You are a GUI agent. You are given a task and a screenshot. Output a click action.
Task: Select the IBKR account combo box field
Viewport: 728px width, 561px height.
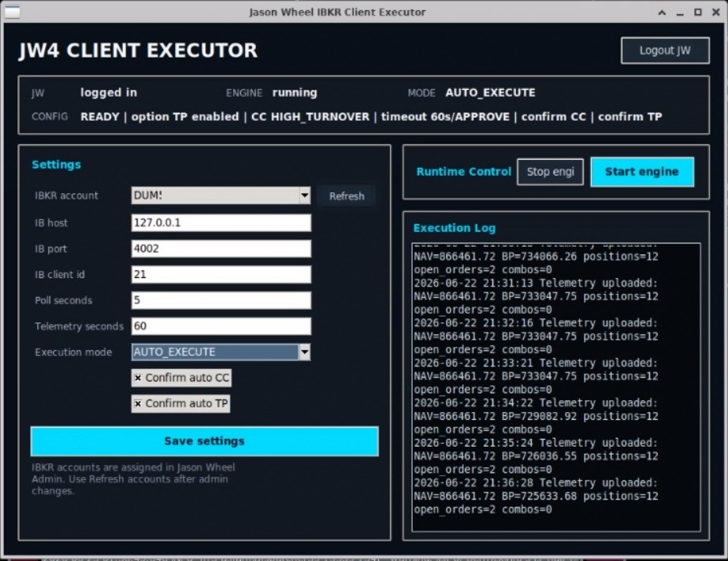[221, 195]
